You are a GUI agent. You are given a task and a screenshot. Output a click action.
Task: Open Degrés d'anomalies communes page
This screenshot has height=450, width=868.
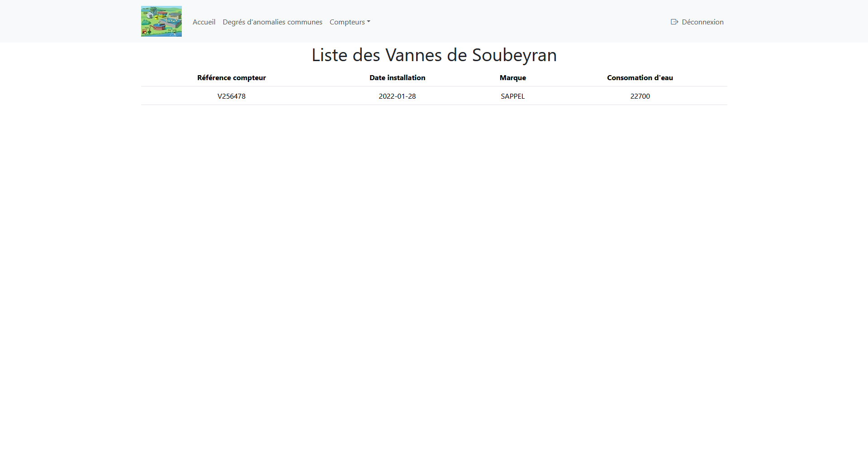(x=272, y=22)
